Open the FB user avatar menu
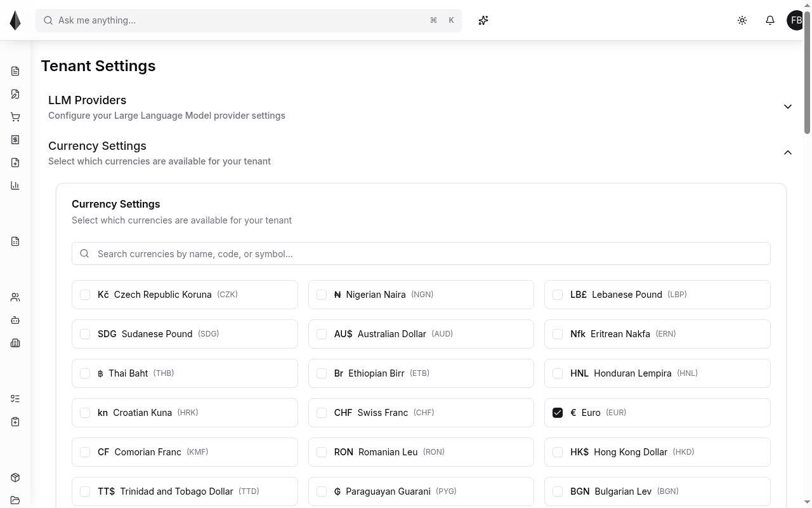 coord(796,20)
